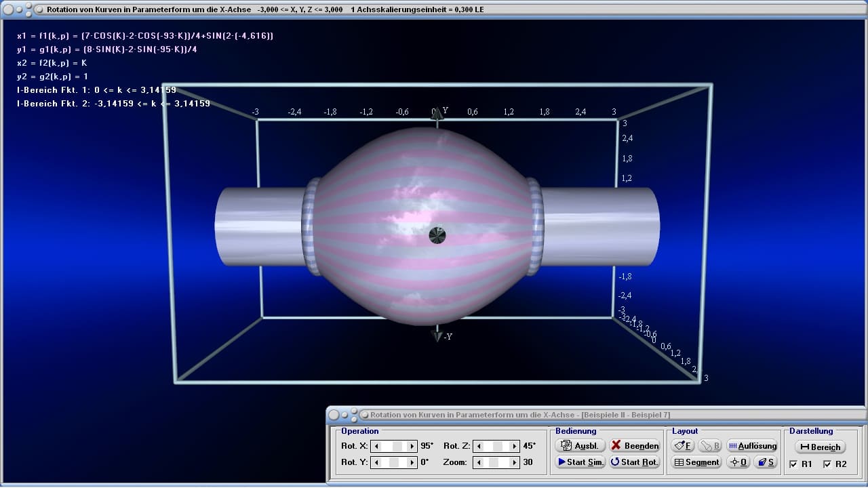
Task: Increase Zoom with right arrow
Action: click(514, 462)
